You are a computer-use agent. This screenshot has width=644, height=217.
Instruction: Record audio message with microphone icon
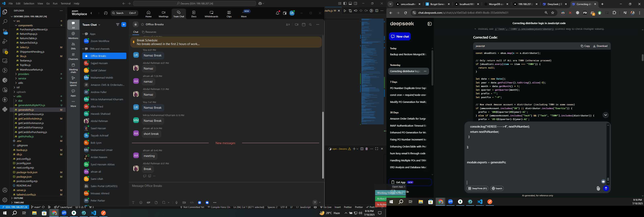[176, 203]
